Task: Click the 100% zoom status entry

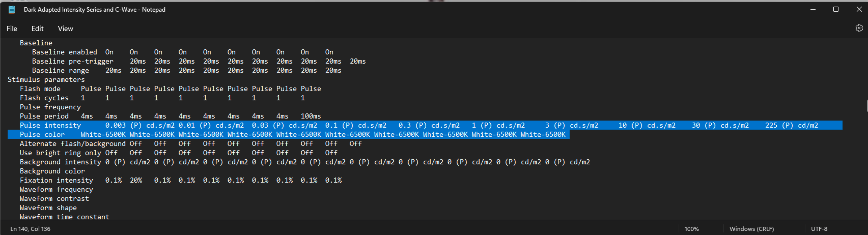Action: pos(691,229)
